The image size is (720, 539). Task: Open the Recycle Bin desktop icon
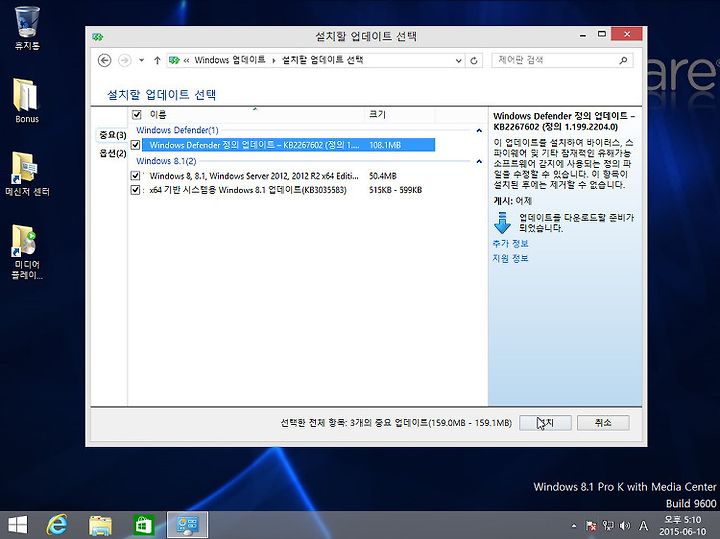tap(27, 27)
